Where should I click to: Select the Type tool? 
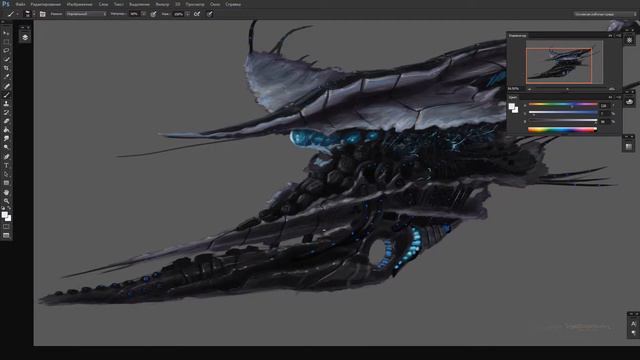[x=6, y=165]
